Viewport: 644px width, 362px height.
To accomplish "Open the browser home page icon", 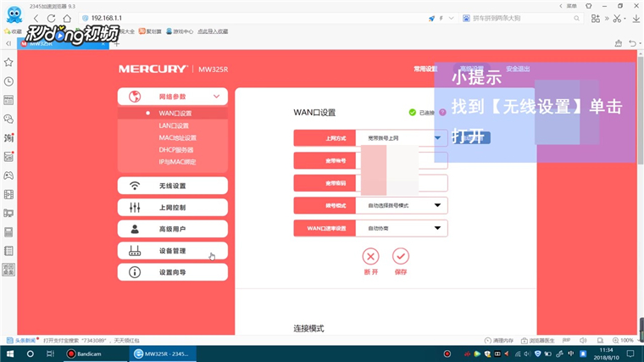I will pyautogui.click(x=67, y=18).
